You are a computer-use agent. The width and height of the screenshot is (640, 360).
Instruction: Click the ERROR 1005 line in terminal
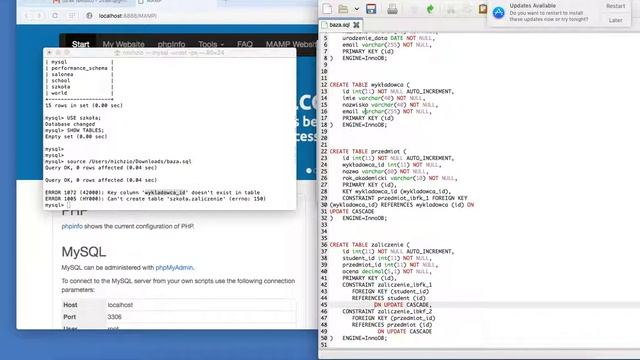tap(156, 199)
